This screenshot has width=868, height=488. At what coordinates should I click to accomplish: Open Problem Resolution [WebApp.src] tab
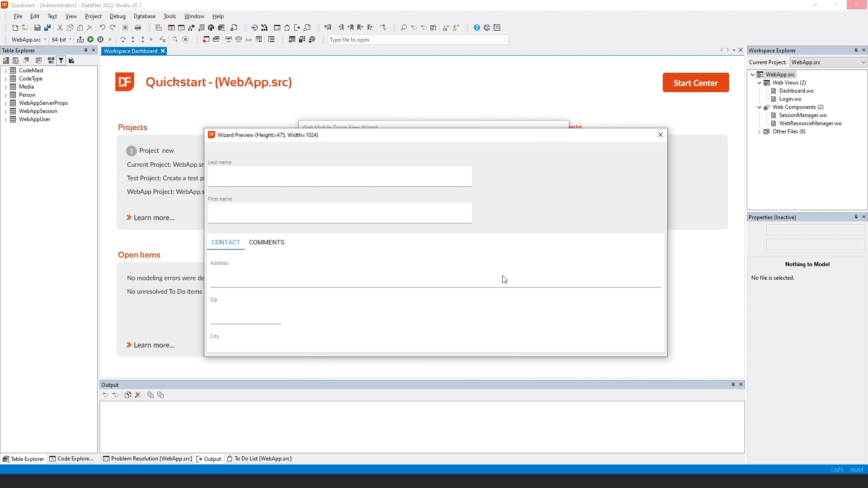tap(147, 459)
